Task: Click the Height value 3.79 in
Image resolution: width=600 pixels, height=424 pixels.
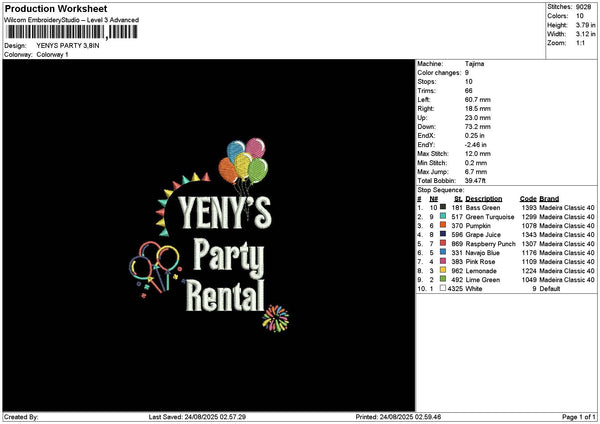Action: pos(585,25)
